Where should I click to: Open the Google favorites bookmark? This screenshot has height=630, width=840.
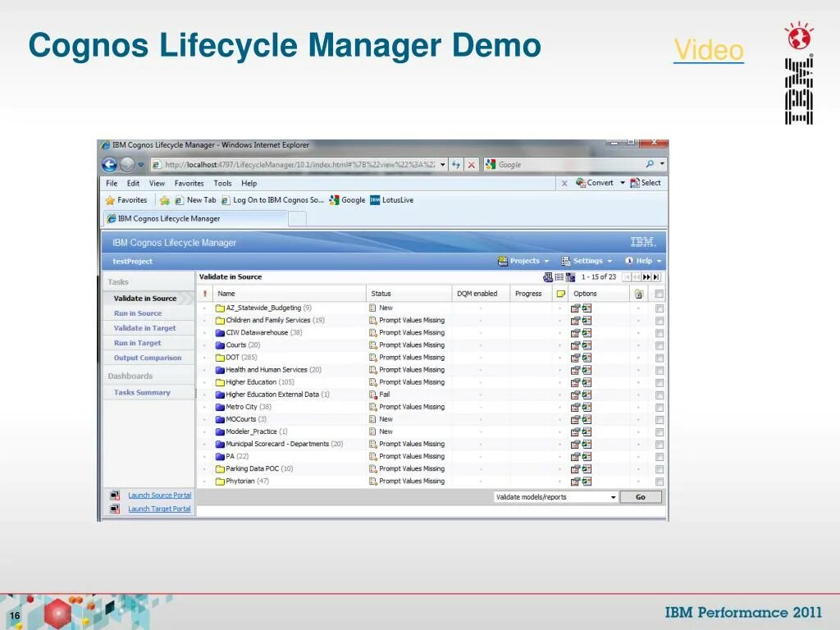(347, 200)
